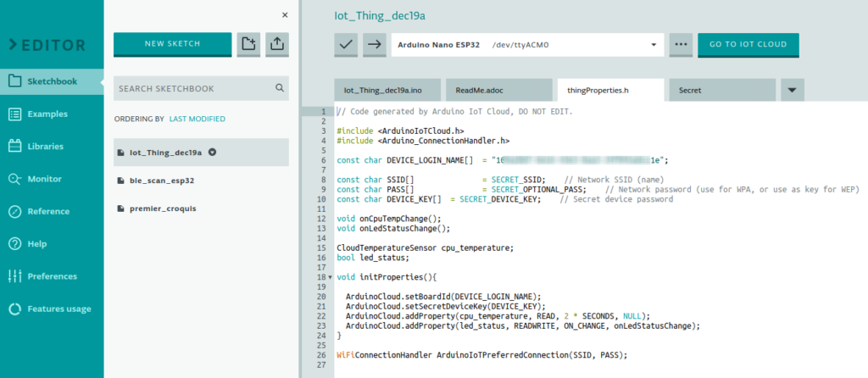Click the Preferences sliders icon

coord(15,276)
